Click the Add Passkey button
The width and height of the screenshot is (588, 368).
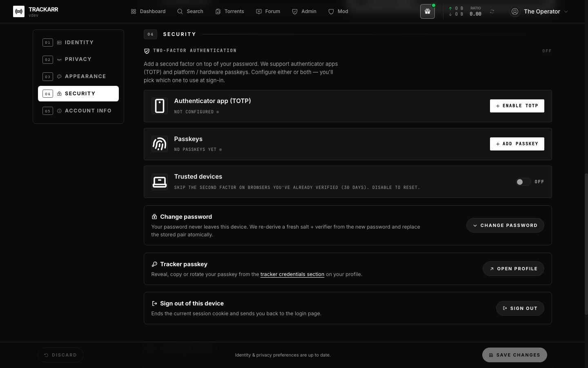(x=517, y=144)
